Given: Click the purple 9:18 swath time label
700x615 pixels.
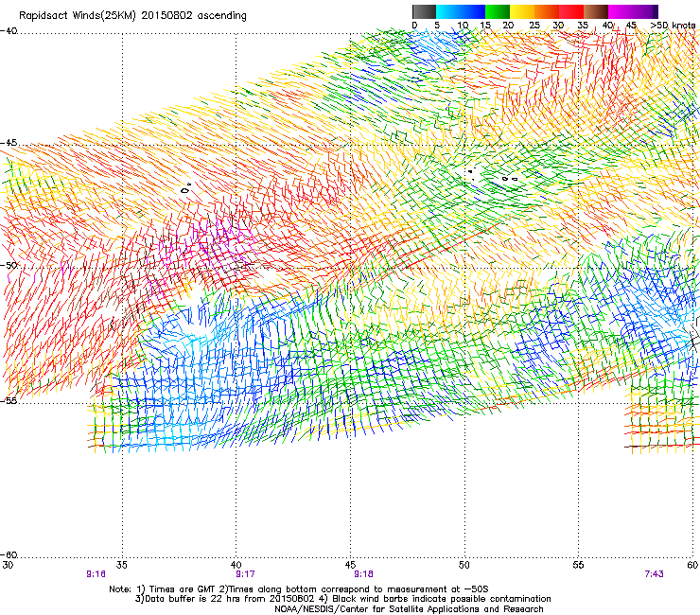Looking at the screenshot, I should 363,574.
